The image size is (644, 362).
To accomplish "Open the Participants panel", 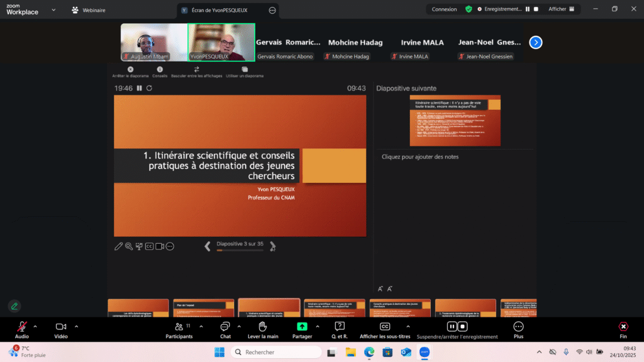I will (179, 327).
